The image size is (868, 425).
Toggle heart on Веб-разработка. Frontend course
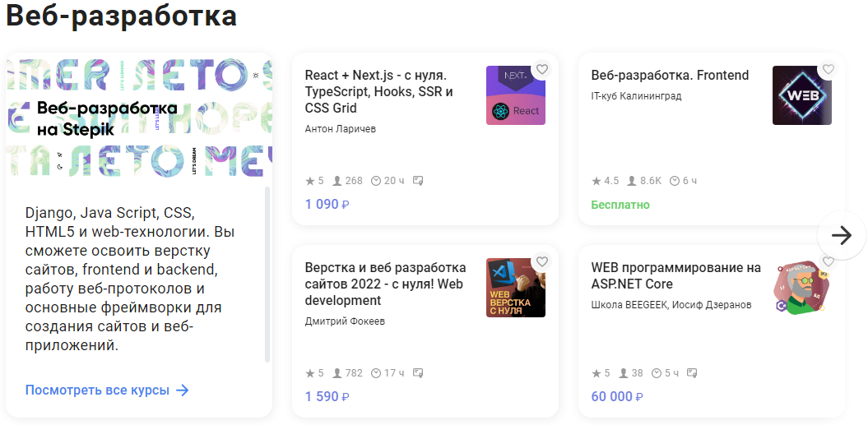point(829,69)
